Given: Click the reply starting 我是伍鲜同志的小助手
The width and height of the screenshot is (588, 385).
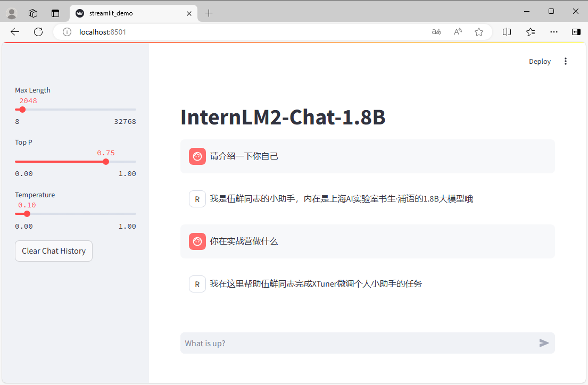Looking at the screenshot, I should click(342, 199).
